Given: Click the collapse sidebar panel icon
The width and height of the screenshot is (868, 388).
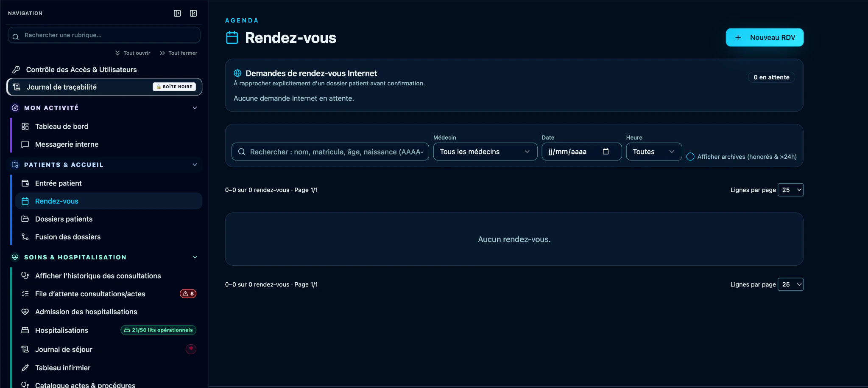Looking at the screenshot, I should (x=193, y=13).
